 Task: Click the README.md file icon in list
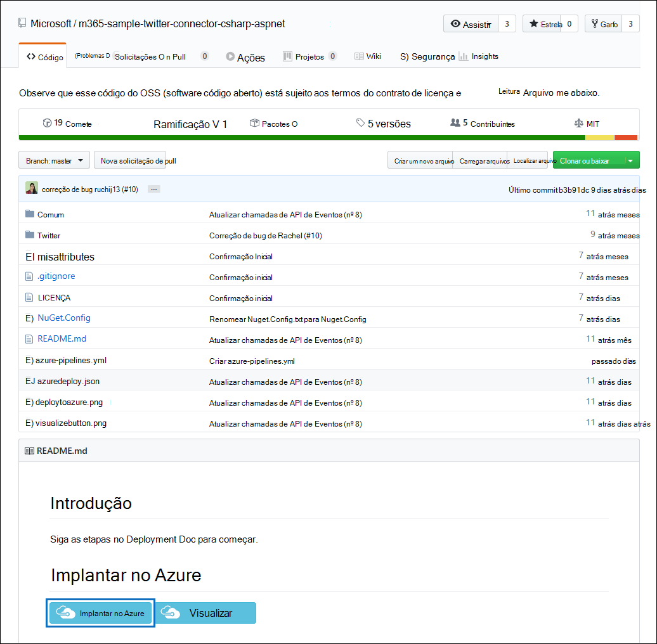click(x=29, y=339)
